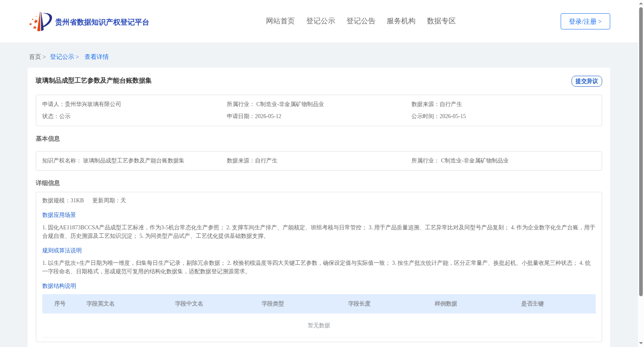The width and height of the screenshot is (644, 347).
Task: Click the scrollbar up arrow
Action: (x=641, y=3)
